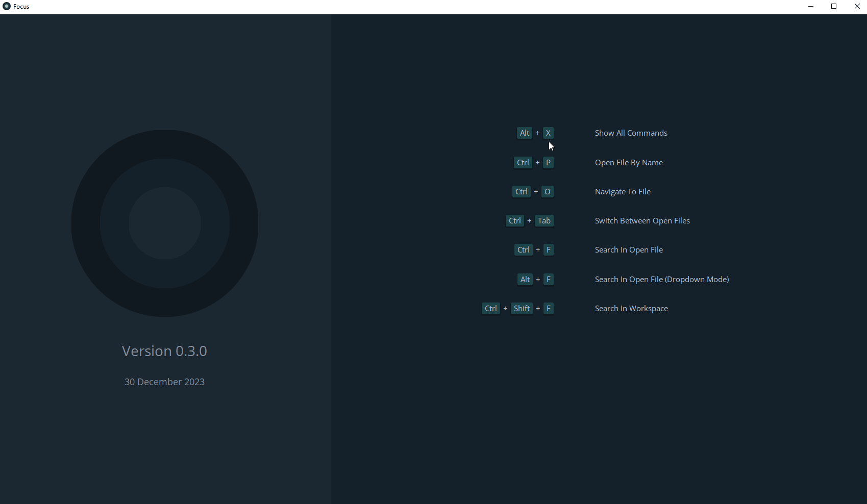Choose the Navigate To File label
This screenshot has height=504, width=867.
pyautogui.click(x=623, y=192)
